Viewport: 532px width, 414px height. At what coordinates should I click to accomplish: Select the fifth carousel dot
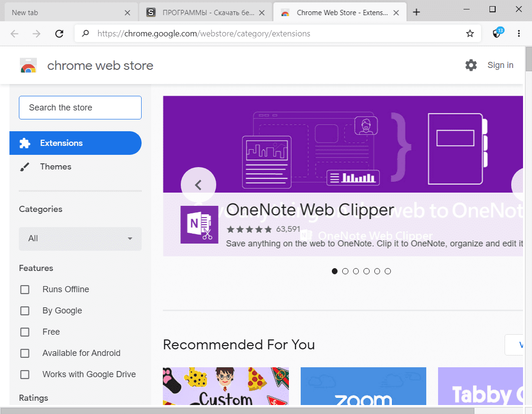[377, 271]
